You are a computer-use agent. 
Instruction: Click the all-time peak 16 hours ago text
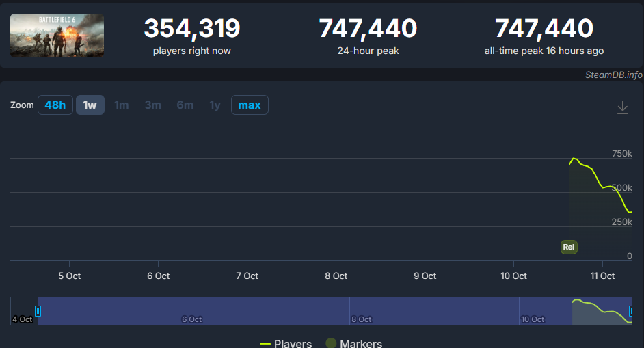(544, 51)
